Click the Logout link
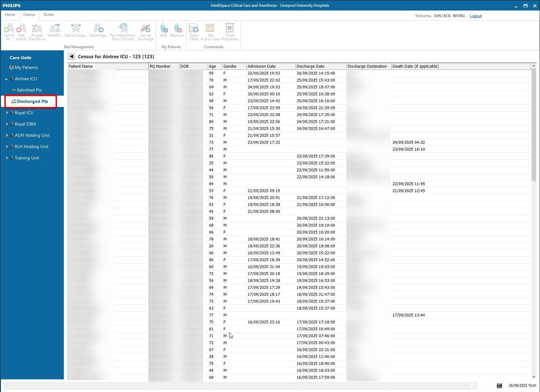The height and width of the screenshot is (392, 540). 476,16
